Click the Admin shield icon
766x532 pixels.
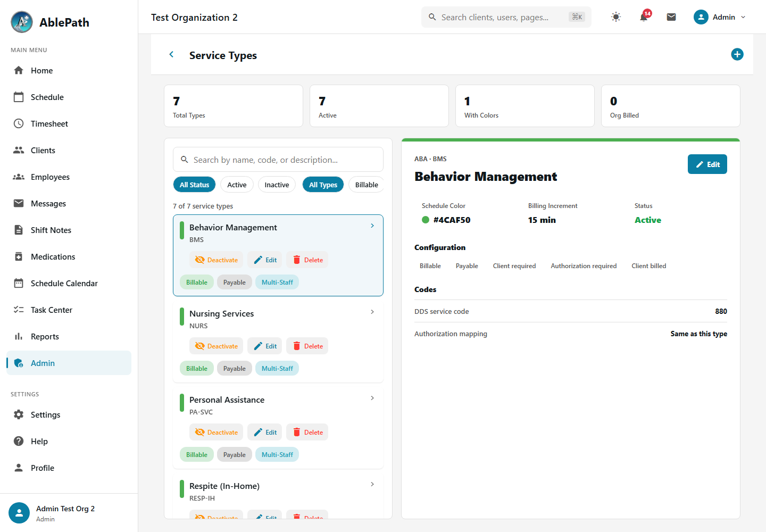tap(19, 363)
